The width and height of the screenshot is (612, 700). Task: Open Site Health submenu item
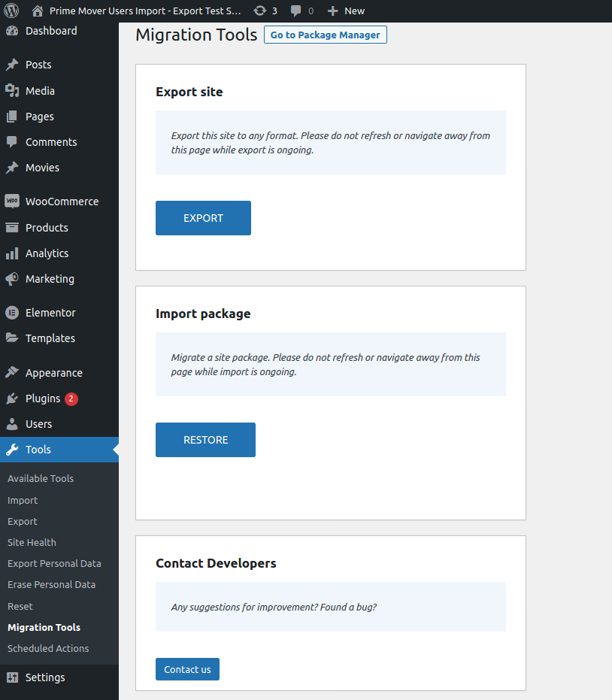[32, 542]
